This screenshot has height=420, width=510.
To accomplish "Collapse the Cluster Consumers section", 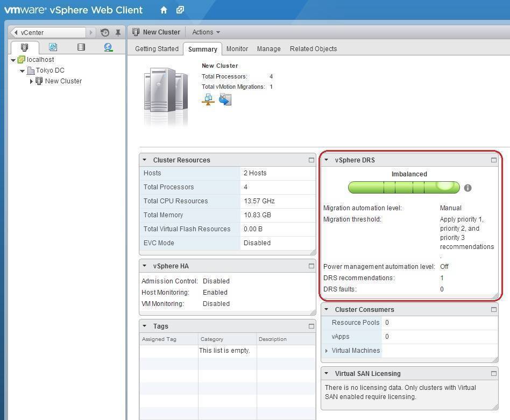I will pos(326,309).
